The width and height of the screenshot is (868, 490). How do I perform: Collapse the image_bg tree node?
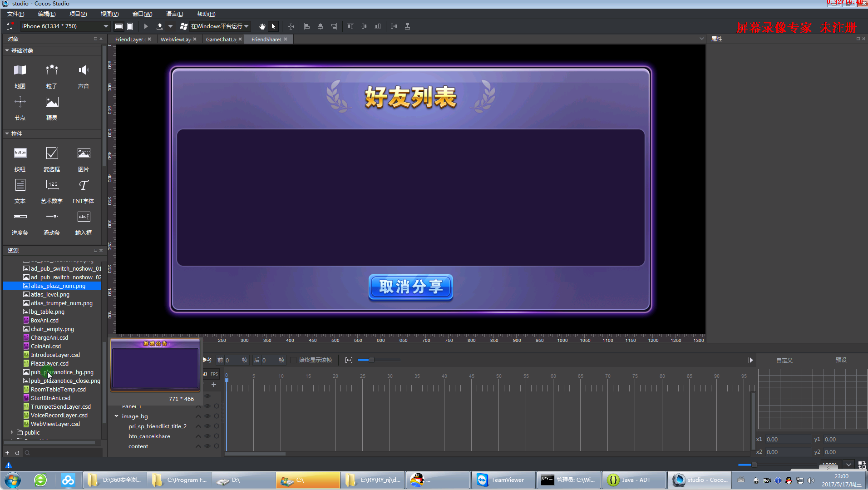pos(117,416)
